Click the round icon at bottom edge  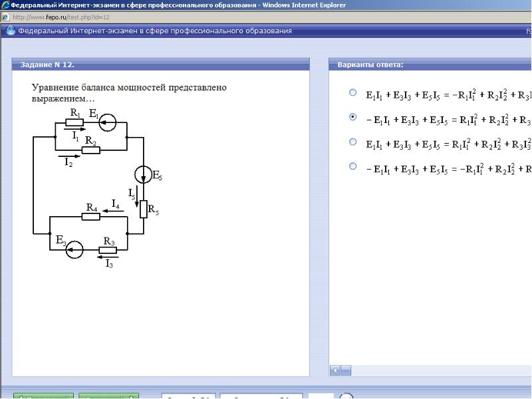tap(346, 396)
